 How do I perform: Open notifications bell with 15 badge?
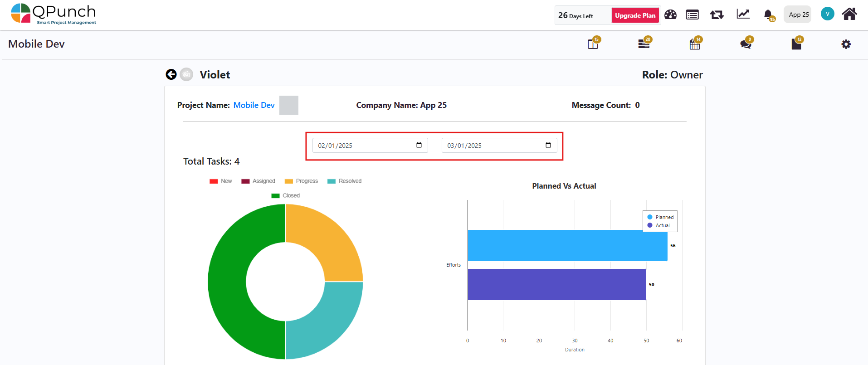[769, 15]
